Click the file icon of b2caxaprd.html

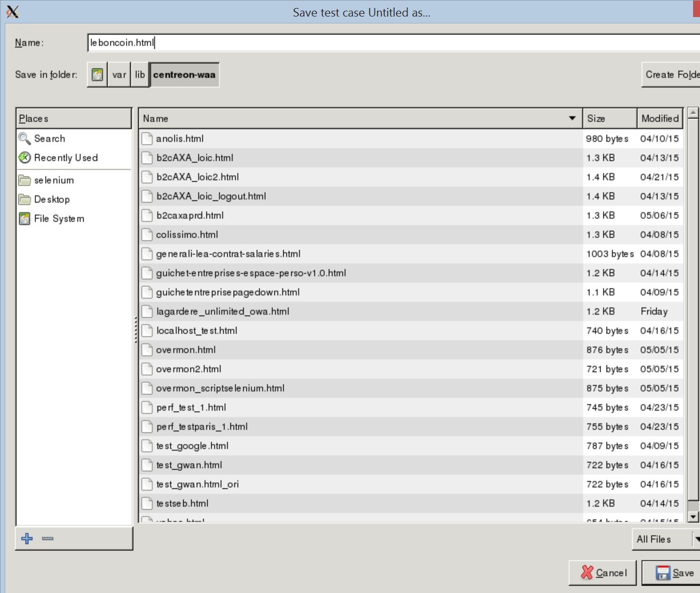pyautogui.click(x=147, y=215)
